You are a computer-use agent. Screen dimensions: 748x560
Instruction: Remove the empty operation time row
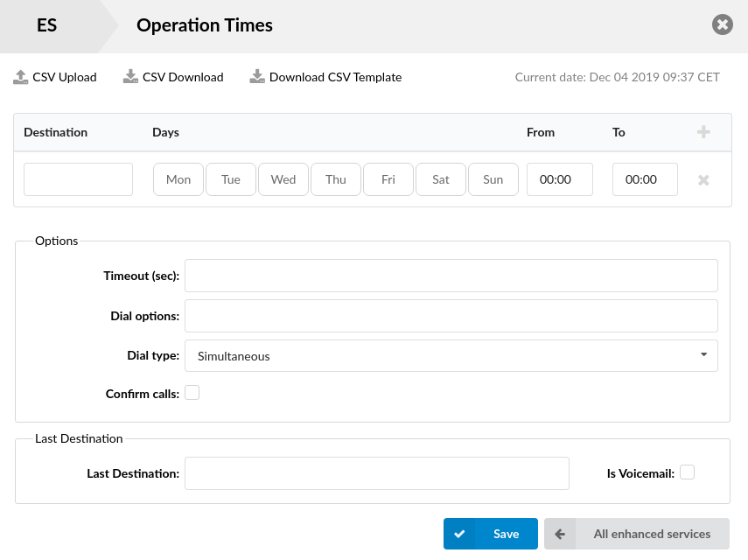(703, 179)
